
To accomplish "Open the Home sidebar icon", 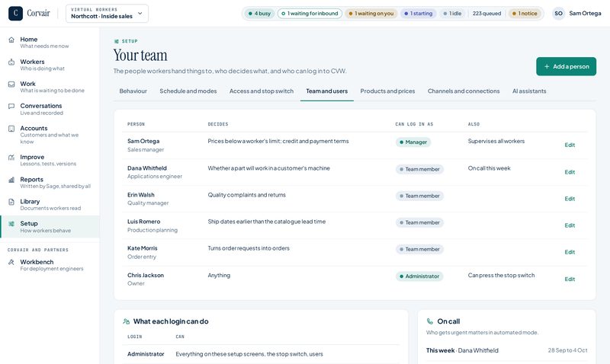I will pyautogui.click(x=11, y=40).
